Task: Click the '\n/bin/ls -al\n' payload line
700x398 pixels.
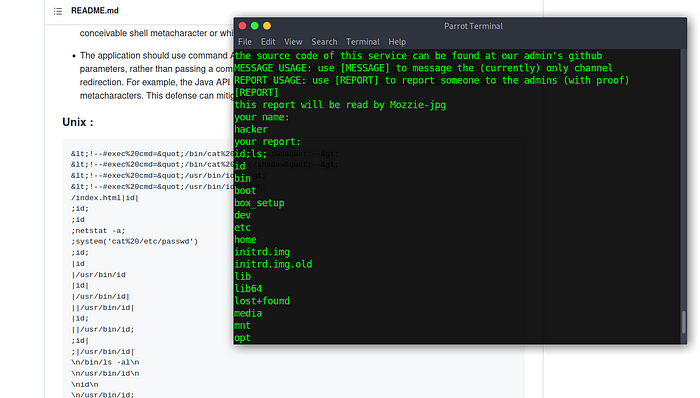Action: tap(105, 362)
